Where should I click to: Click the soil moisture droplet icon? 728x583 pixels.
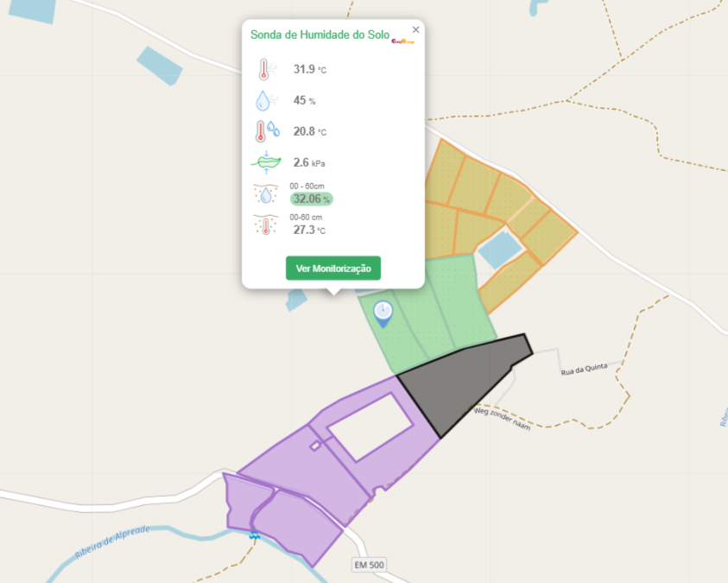click(265, 193)
